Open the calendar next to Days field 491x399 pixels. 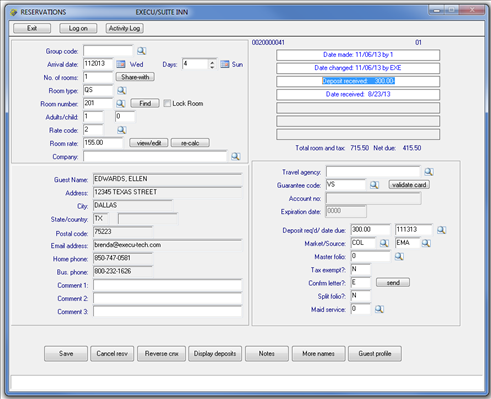tap(225, 64)
